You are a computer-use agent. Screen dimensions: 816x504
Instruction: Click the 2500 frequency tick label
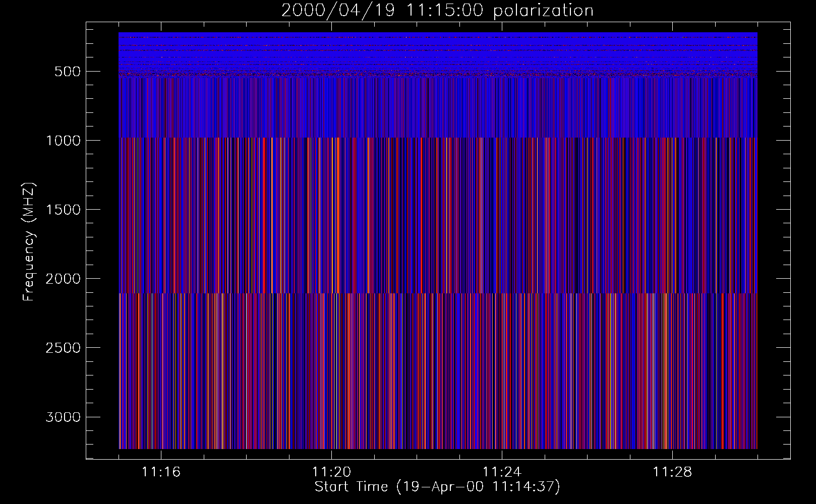coord(63,348)
